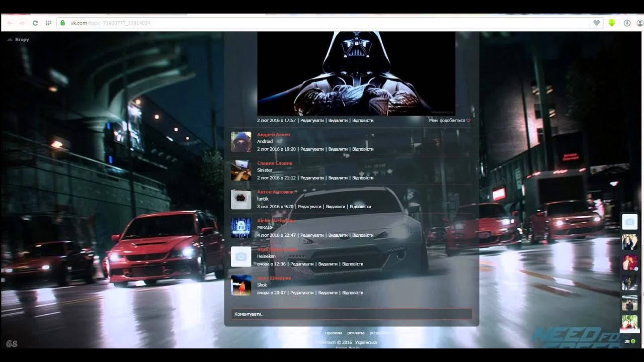Reply to the 'luntik' comment

tap(360, 207)
